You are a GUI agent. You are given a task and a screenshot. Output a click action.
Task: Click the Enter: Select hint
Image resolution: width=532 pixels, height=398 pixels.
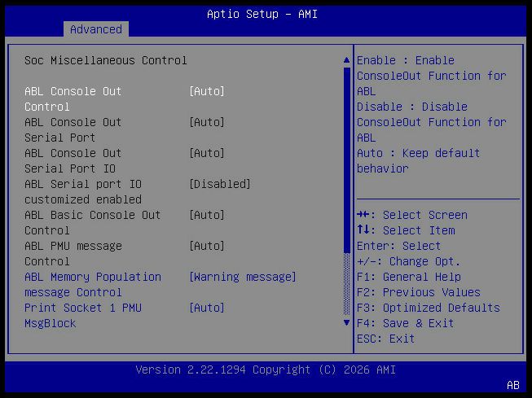398,246
